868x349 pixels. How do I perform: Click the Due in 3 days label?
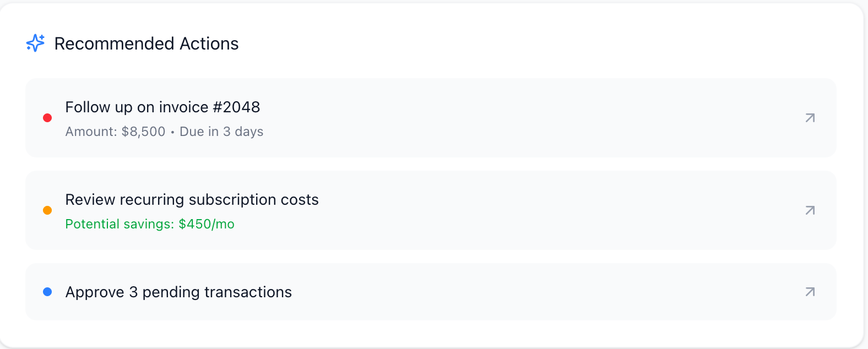point(221,132)
